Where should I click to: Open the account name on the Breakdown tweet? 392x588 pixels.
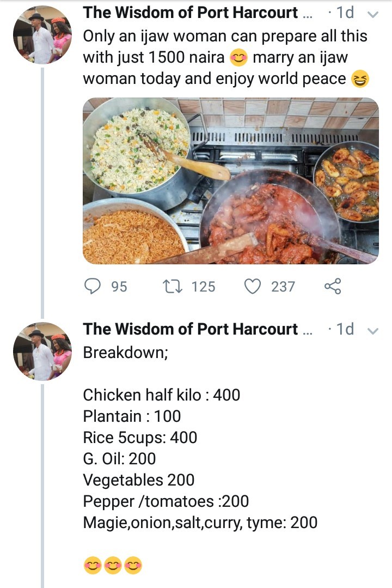coord(191,329)
